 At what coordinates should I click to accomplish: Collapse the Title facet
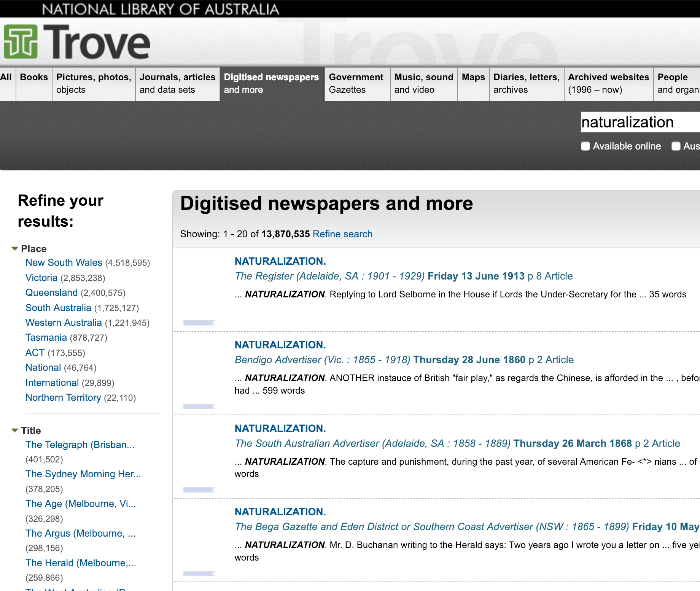[15, 431]
